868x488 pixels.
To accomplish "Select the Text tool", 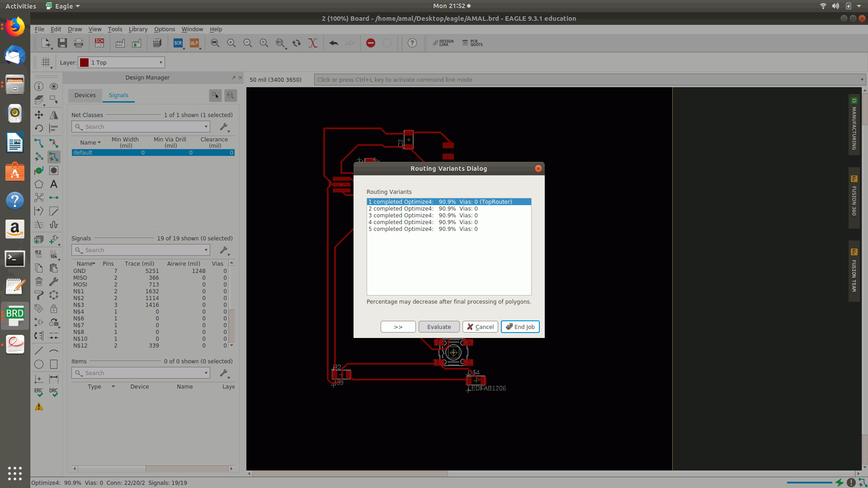I will (54, 184).
